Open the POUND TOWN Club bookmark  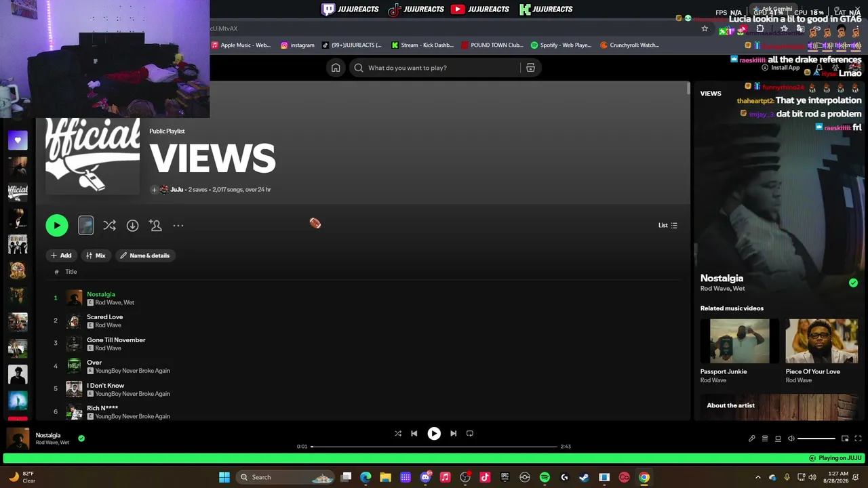point(492,45)
